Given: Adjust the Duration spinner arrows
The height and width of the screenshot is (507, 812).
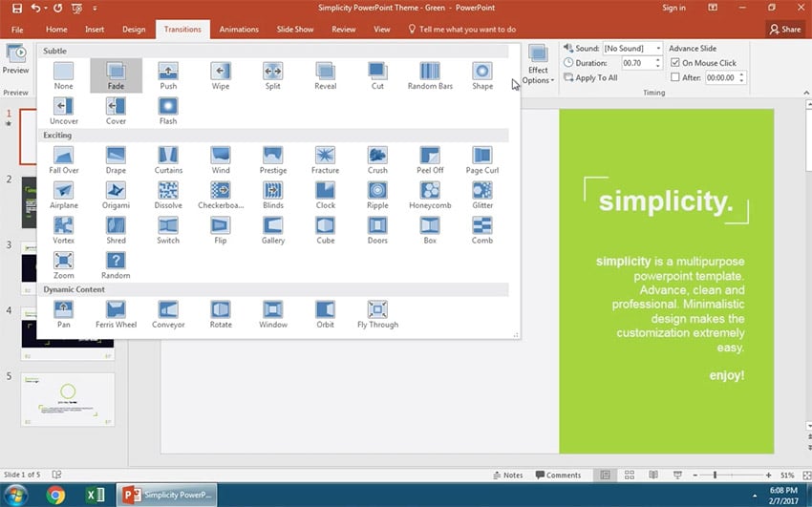Looking at the screenshot, I should tap(657, 63).
